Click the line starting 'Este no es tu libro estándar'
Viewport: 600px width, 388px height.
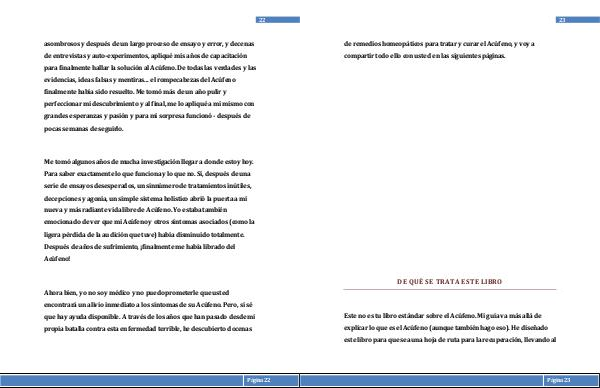pos(443,316)
